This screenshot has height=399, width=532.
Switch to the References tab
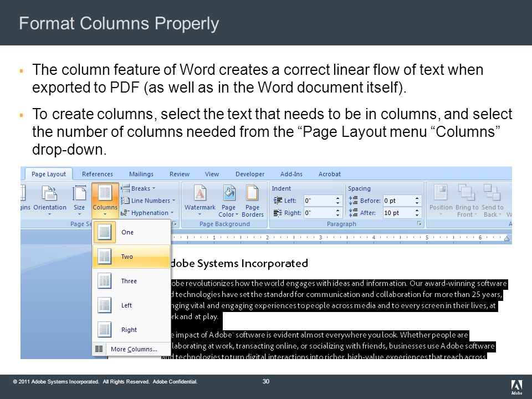[x=98, y=174]
